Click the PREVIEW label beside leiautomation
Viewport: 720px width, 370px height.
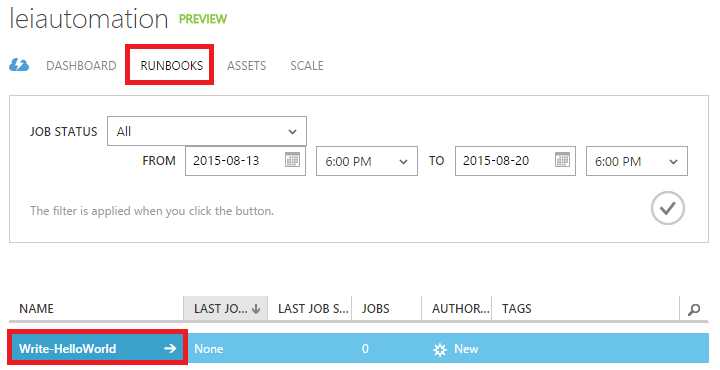pos(203,19)
